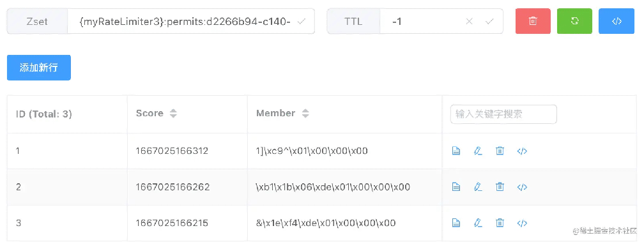Delete row 1 using trash icon
This screenshot has height=242, width=644.
click(500, 151)
